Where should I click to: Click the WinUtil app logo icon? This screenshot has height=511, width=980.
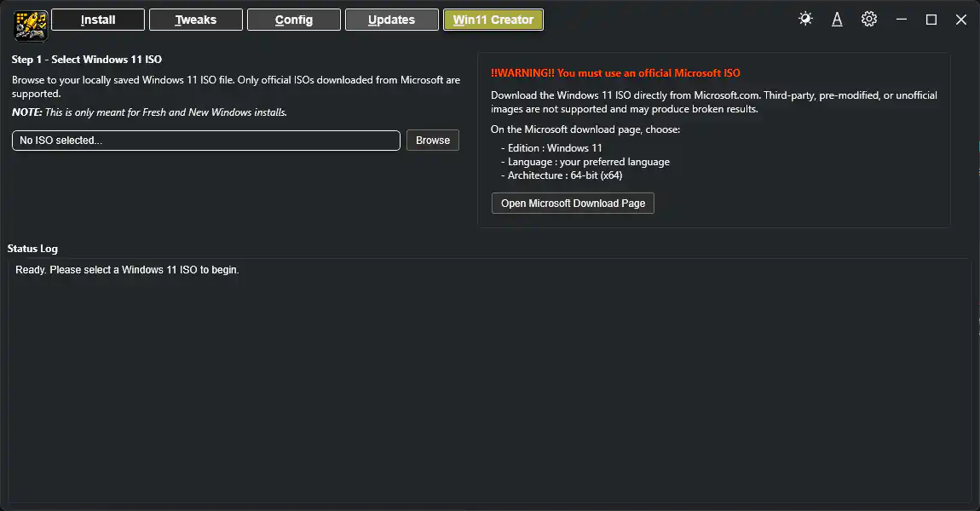point(31,26)
